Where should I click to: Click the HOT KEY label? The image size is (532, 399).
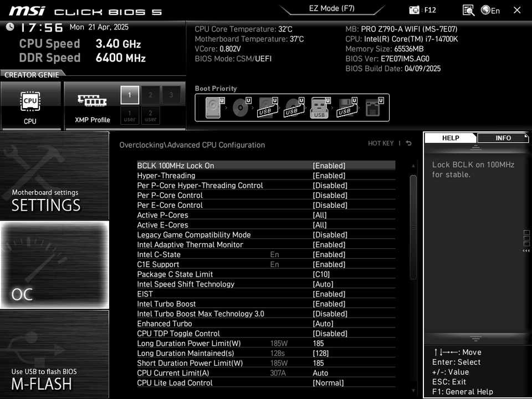point(381,143)
